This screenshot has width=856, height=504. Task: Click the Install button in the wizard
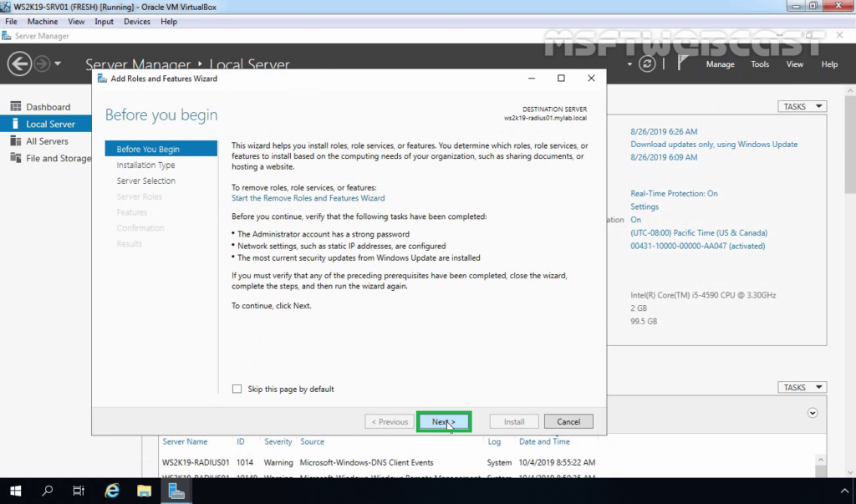[x=514, y=421]
